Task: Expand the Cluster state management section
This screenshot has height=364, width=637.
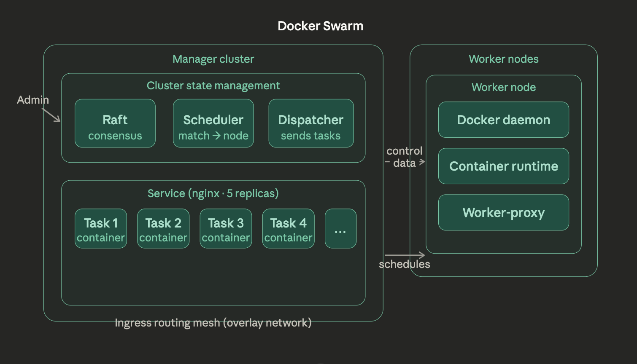Action: tap(213, 86)
